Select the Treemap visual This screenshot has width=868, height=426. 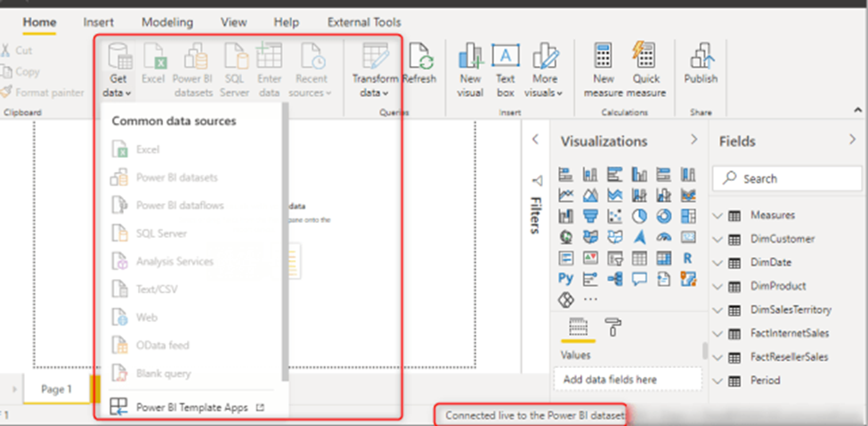pos(689,216)
